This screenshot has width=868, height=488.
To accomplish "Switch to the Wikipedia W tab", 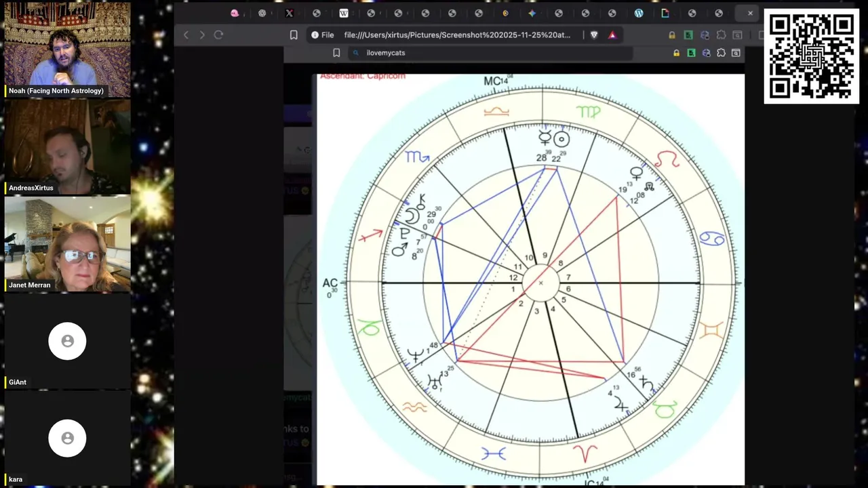I will click(344, 13).
